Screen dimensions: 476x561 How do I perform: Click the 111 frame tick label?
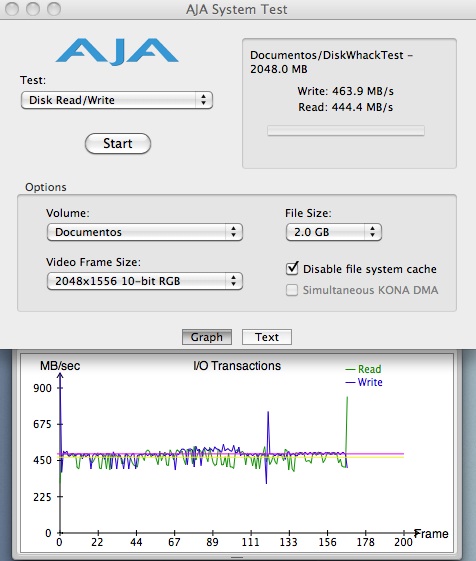pos(251,542)
